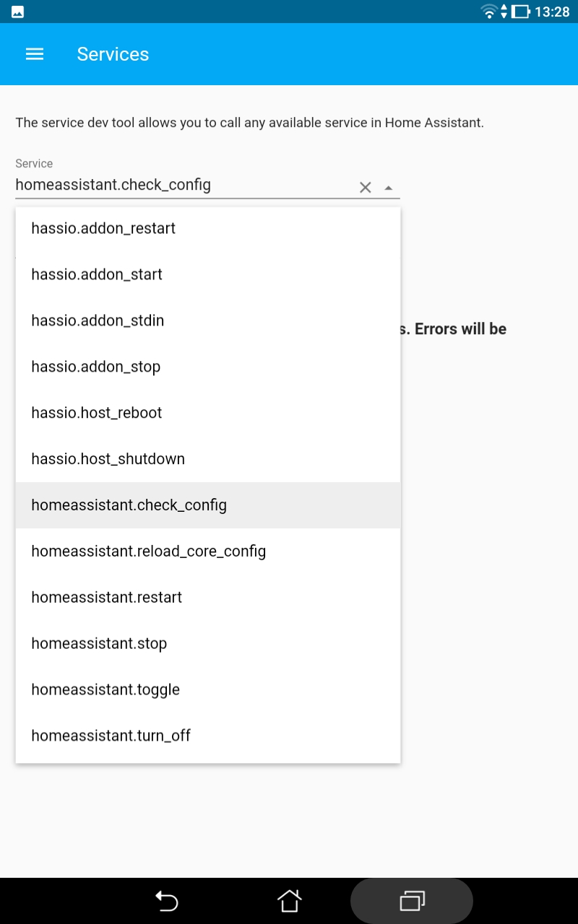The width and height of the screenshot is (578, 924).
Task: Choose homeassistant.toggle from the list
Action: coord(105,689)
